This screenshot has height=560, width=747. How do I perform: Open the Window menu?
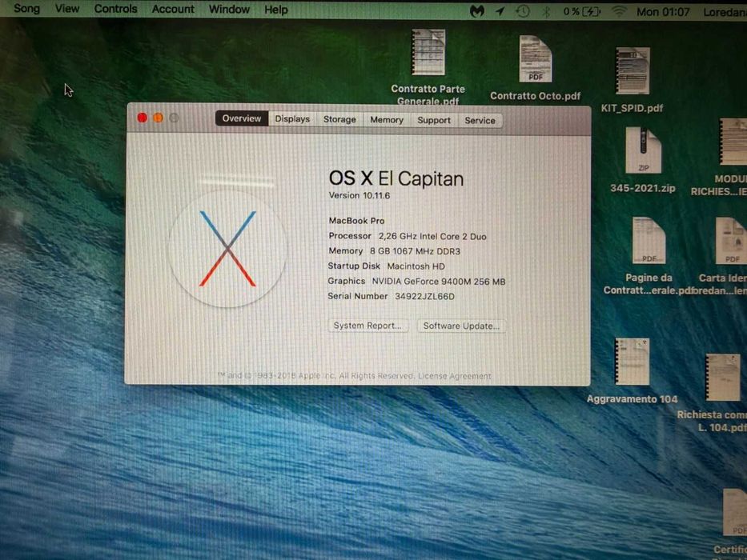[229, 10]
